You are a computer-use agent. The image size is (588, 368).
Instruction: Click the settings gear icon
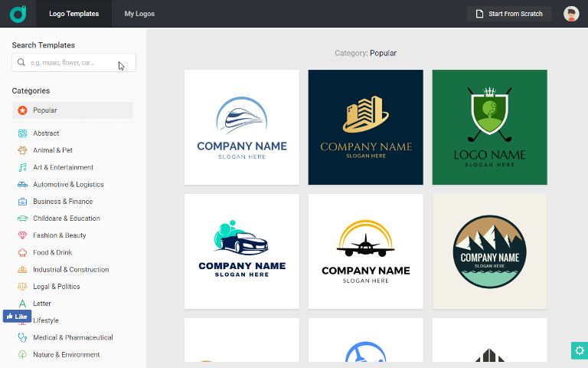pyautogui.click(x=579, y=350)
